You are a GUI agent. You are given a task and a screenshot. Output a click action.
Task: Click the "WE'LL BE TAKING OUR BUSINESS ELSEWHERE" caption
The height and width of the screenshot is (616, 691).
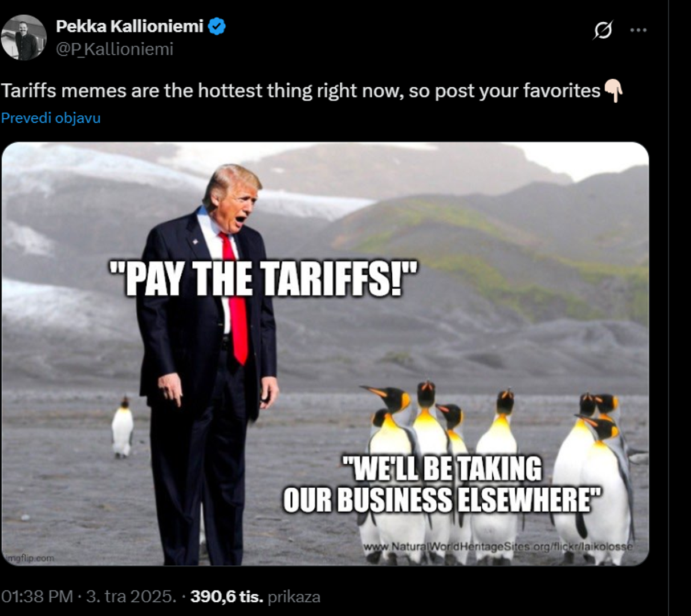point(442,484)
